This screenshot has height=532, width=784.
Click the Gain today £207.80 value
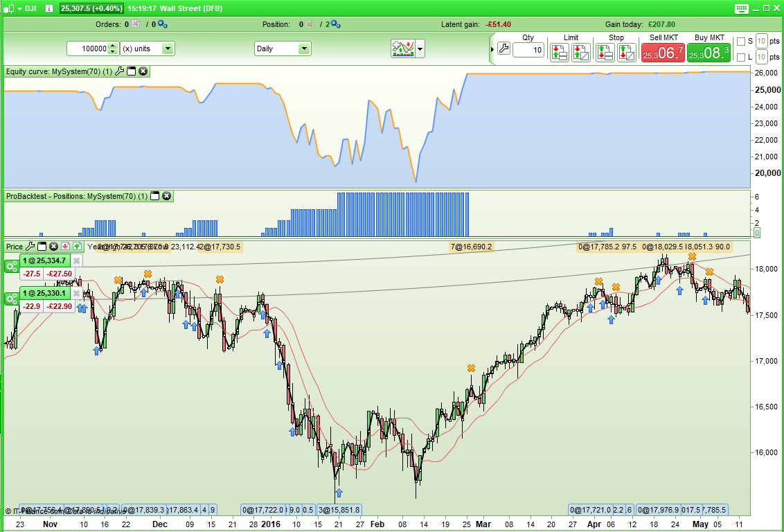click(661, 24)
